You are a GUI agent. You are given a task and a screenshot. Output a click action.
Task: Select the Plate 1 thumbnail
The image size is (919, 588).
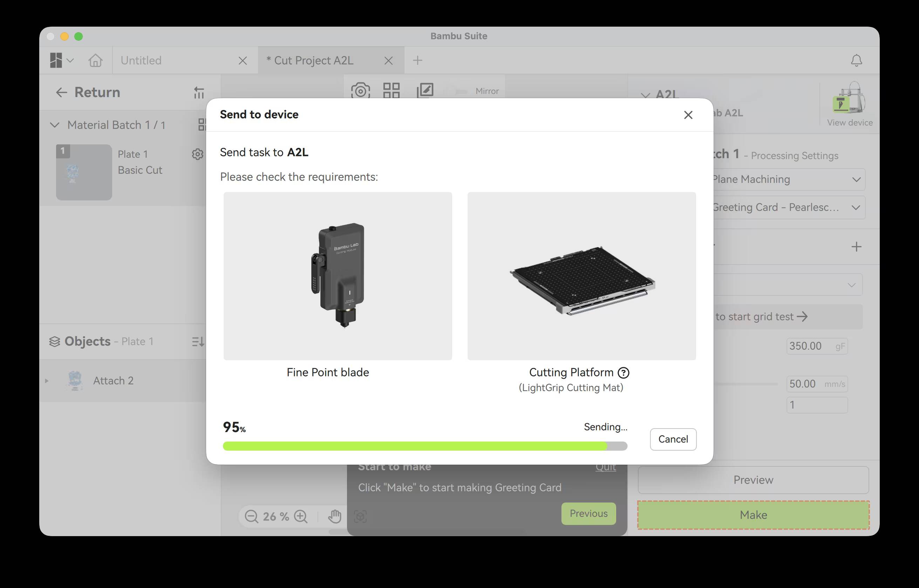[x=84, y=172]
